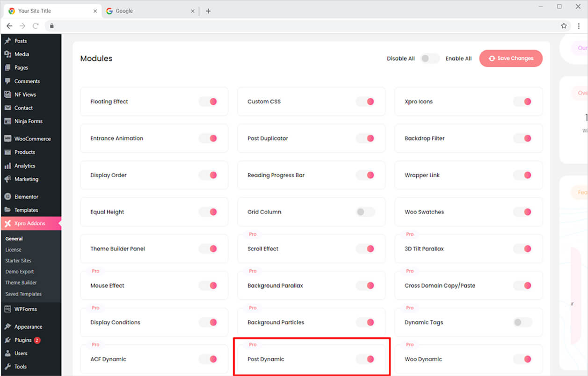Close the Google tab

click(192, 11)
